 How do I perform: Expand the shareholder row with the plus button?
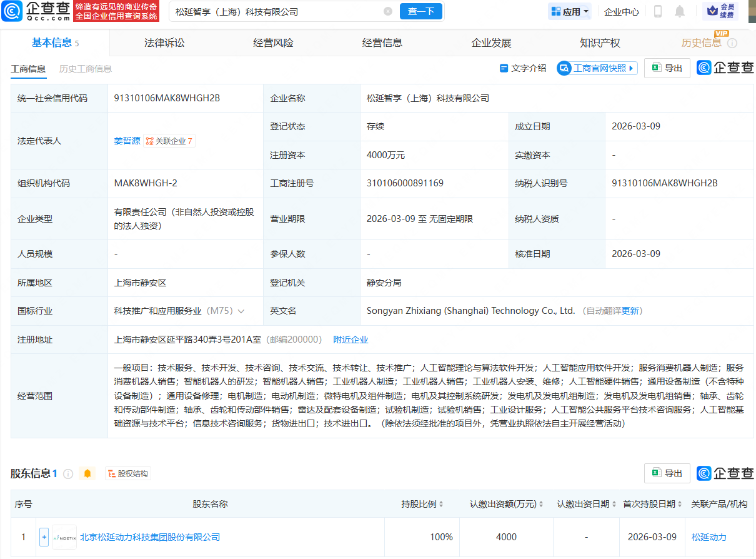44,536
